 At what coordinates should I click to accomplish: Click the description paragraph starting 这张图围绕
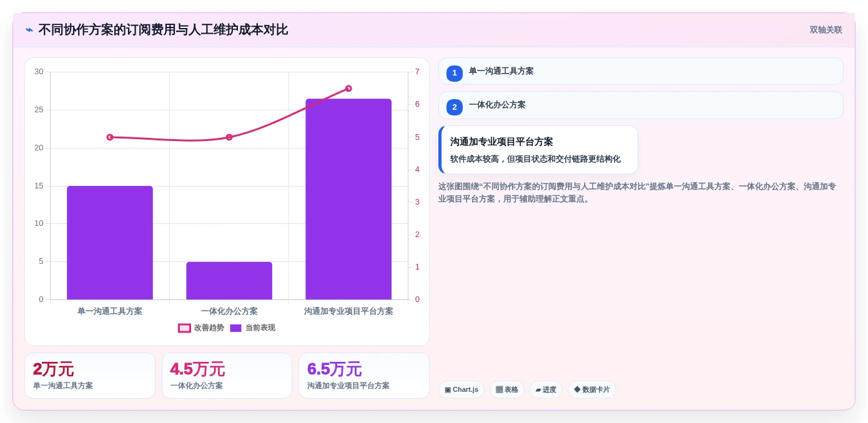(x=637, y=193)
